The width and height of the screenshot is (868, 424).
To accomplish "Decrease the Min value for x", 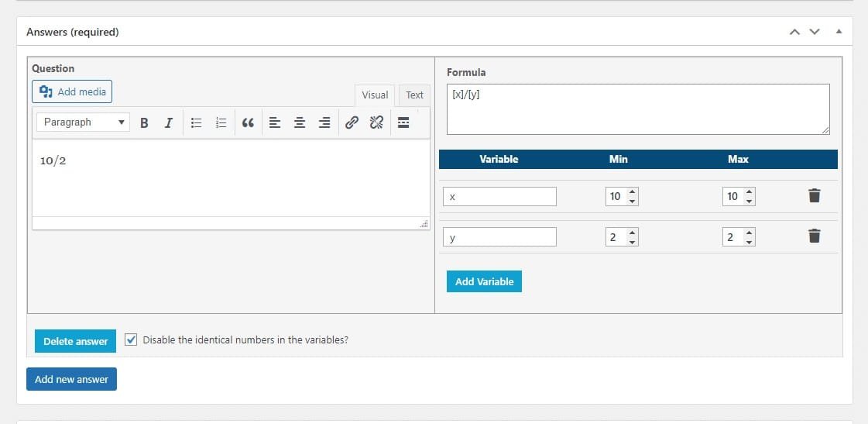I will click(x=632, y=201).
